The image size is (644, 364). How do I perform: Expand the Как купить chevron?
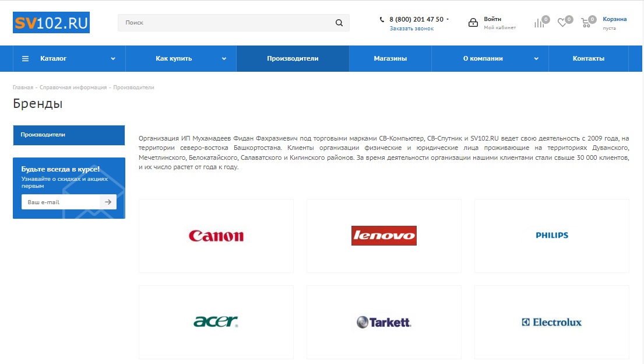pos(224,59)
